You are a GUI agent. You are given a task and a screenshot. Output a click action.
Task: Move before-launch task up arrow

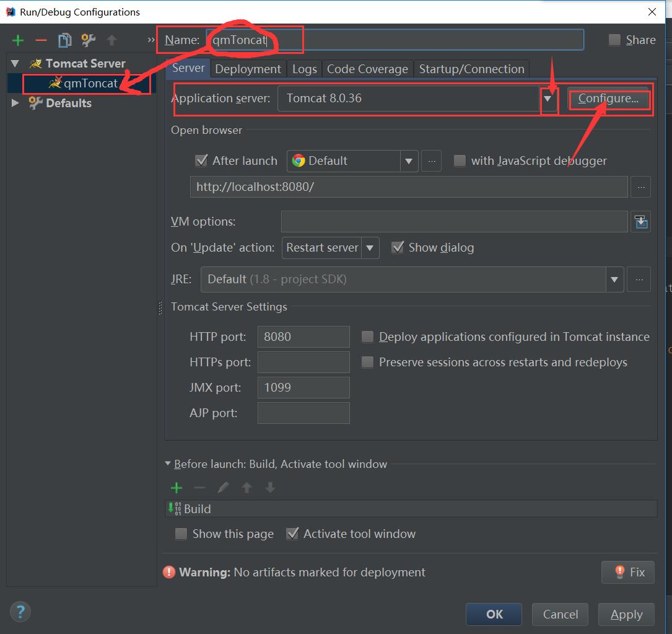(x=247, y=488)
